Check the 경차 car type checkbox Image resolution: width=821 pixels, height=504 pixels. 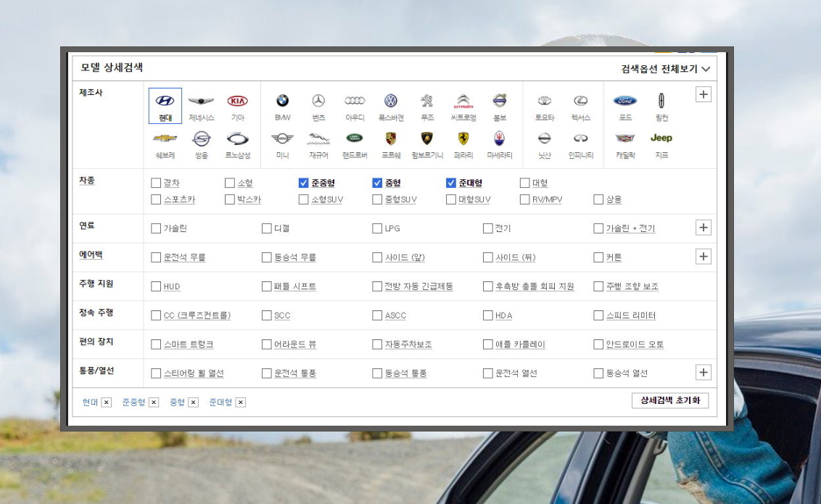pos(155,183)
